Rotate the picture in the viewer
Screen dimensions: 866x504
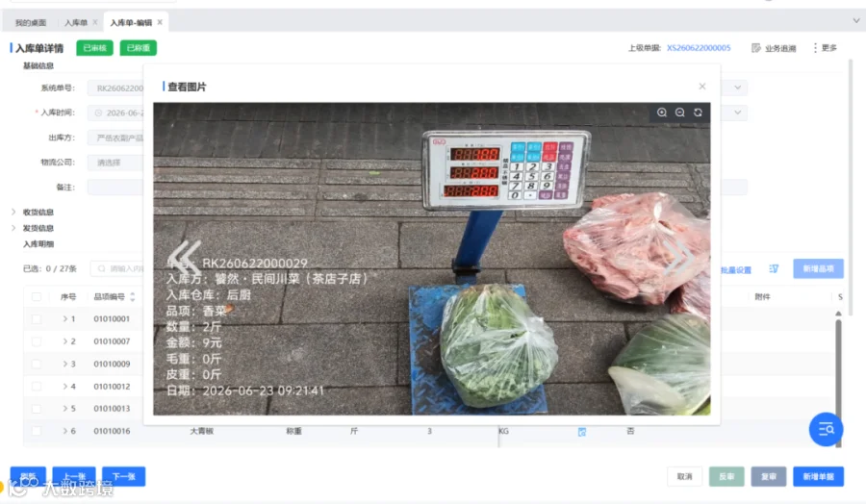tap(699, 113)
